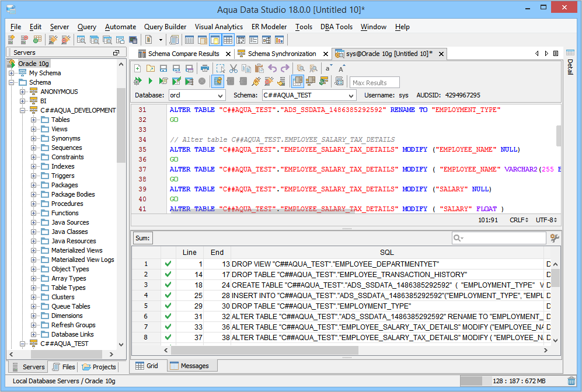
Task: Open the Schema dropdown showing C##AQUA_TEST
Action: click(x=308, y=95)
